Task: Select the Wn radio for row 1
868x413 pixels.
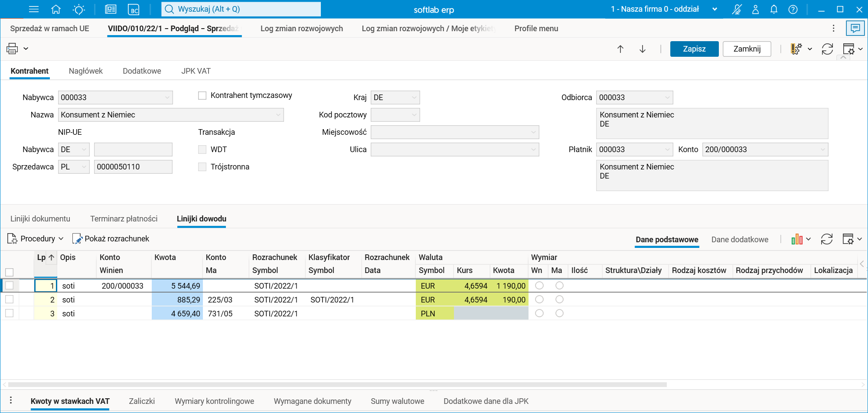Action: [x=539, y=286]
